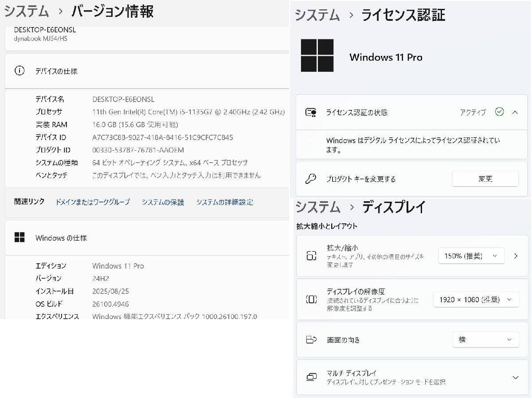The image size is (532, 398).
Task: Click the orientation icon beside 画面の向き
Action: tap(311, 340)
